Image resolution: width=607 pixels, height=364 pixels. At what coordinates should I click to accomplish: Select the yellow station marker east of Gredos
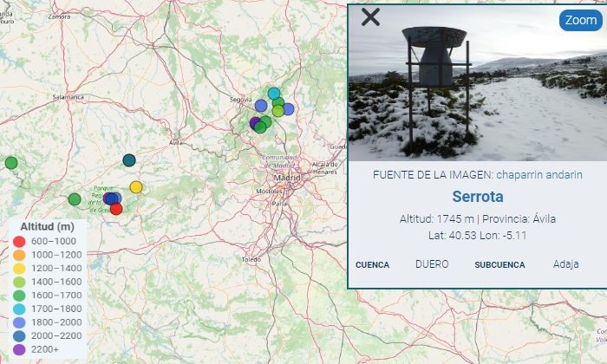tap(136, 187)
